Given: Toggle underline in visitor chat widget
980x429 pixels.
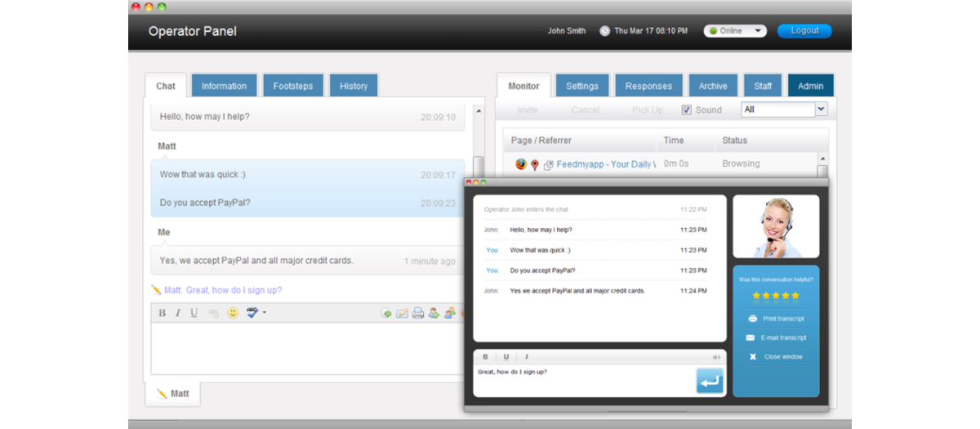Looking at the screenshot, I should [x=506, y=357].
